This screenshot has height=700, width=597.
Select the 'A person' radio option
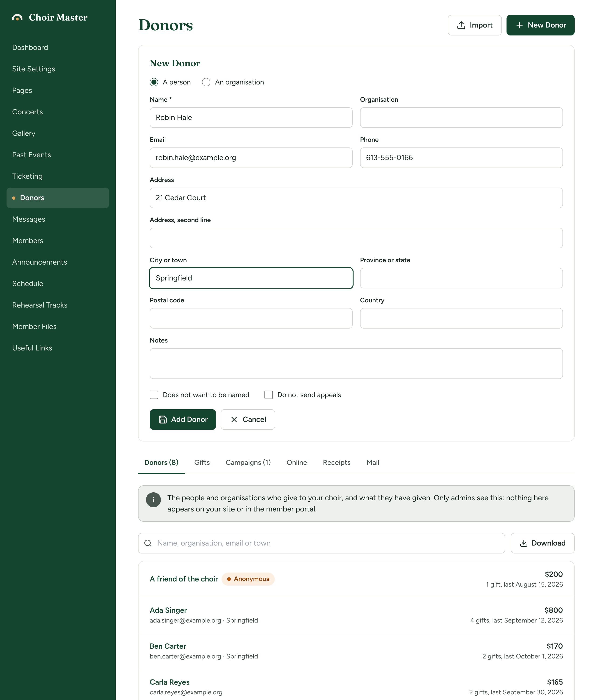click(154, 82)
